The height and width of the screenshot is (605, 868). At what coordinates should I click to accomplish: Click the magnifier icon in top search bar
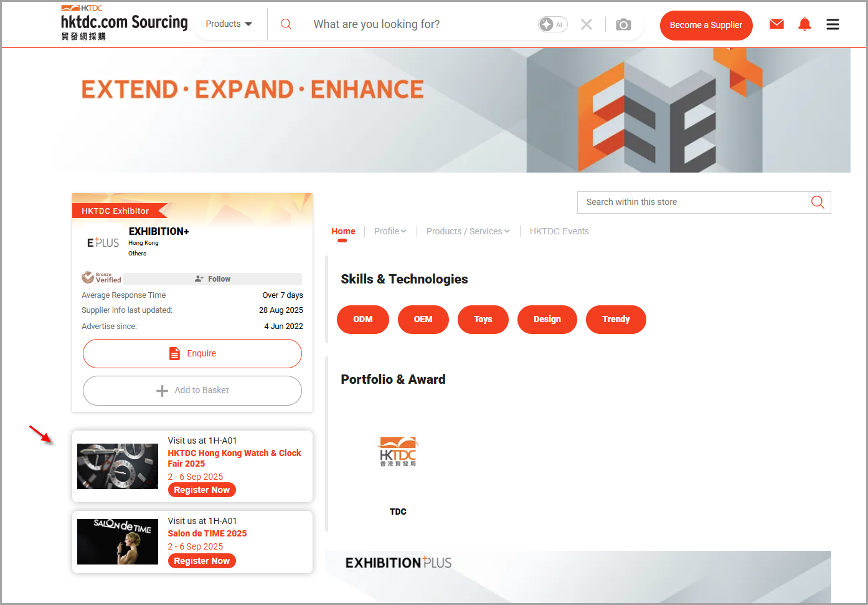(x=286, y=24)
